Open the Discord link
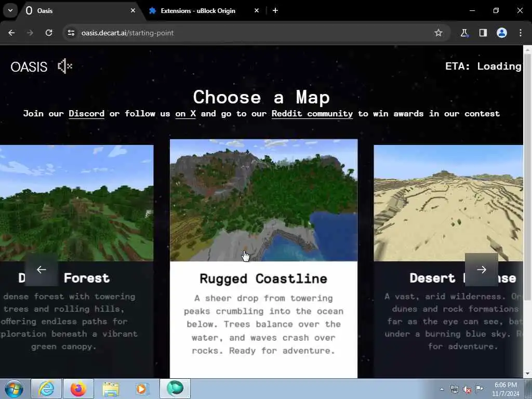The height and width of the screenshot is (399, 532). point(87,114)
